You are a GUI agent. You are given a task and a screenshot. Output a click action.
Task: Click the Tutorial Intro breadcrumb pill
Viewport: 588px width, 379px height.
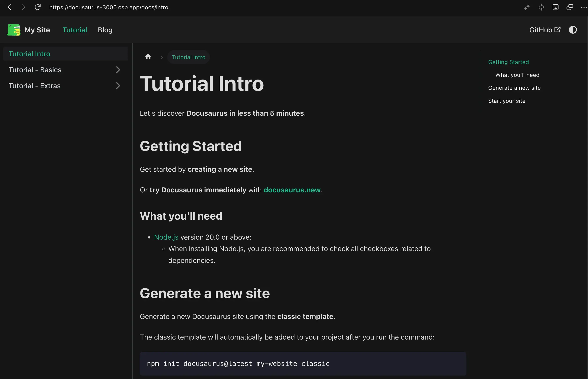click(x=188, y=57)
